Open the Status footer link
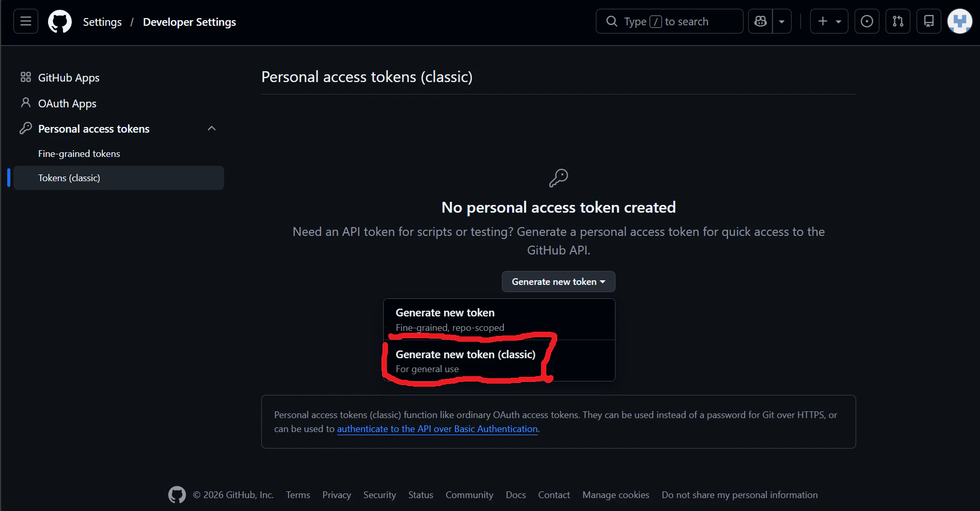Screen dimensions: 980x511 pos(420,494)
